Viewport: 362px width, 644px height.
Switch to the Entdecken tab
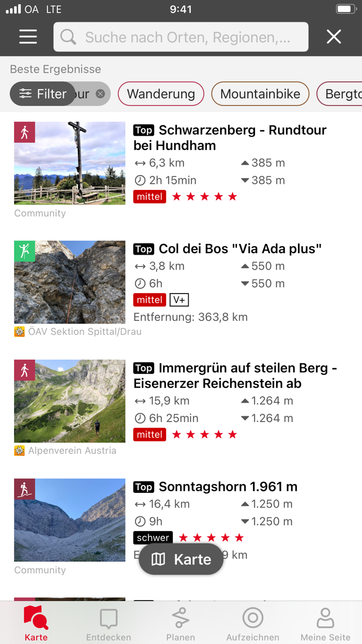click(x=108, y=622)
